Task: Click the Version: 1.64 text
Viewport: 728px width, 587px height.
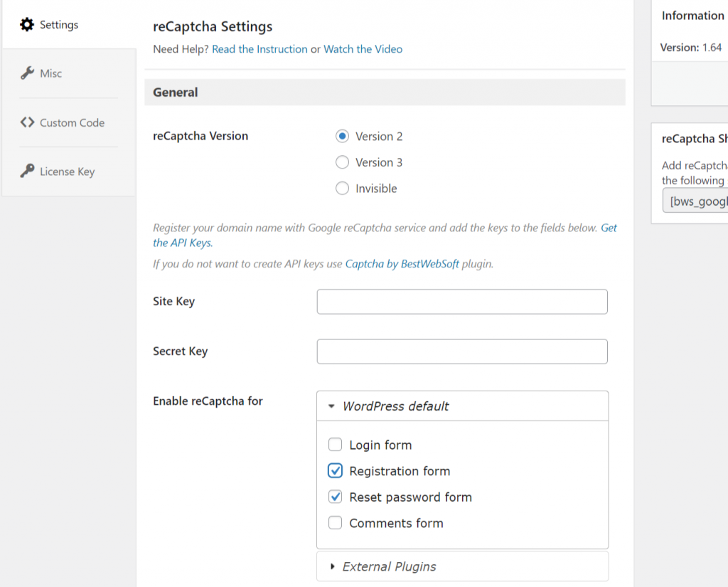Action: pos(691,48)
